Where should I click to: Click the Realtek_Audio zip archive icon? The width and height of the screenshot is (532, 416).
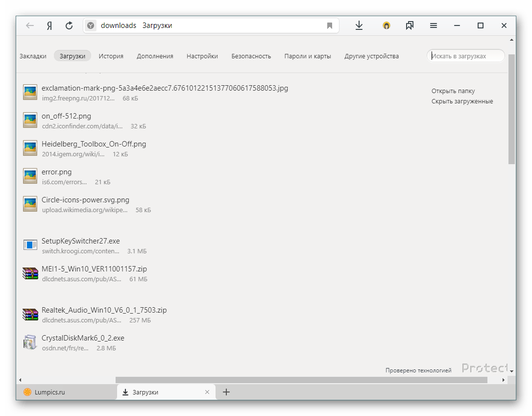coord(30,315)
